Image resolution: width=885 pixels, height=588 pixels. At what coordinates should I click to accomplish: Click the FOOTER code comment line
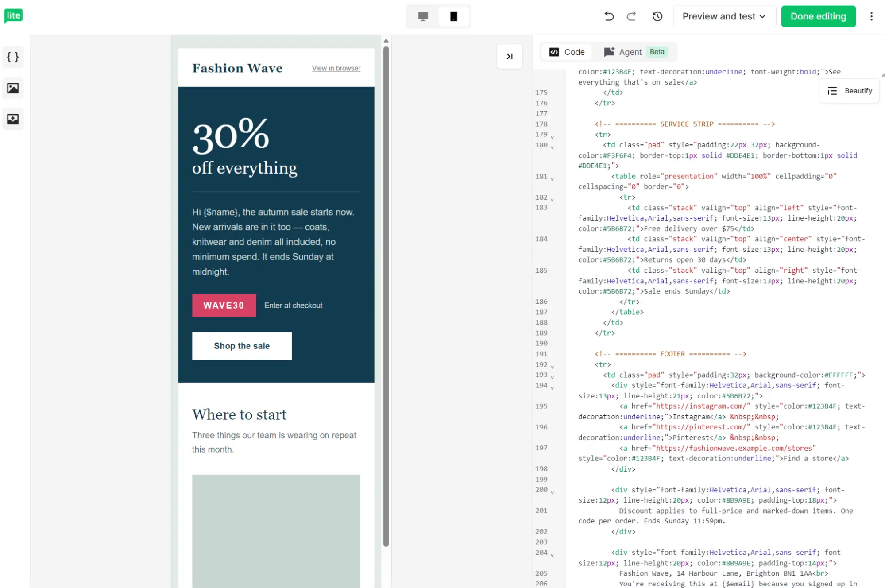[x=670, y=354]
